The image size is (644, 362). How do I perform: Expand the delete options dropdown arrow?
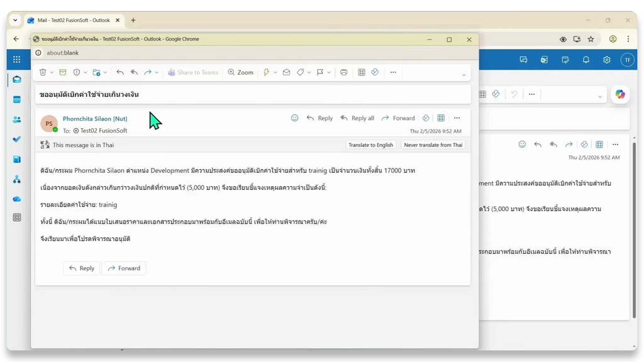click(x=52, y=73)
